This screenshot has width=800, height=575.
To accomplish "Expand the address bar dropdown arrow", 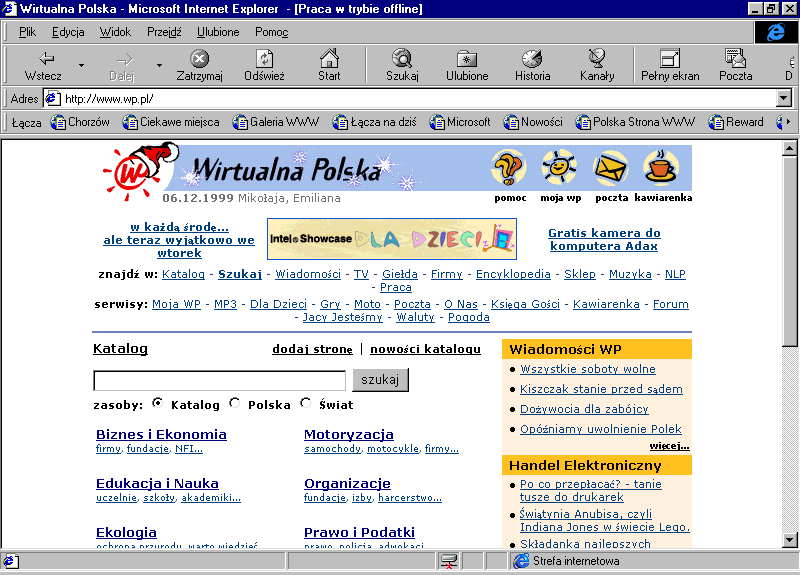I will coord(784,99).
